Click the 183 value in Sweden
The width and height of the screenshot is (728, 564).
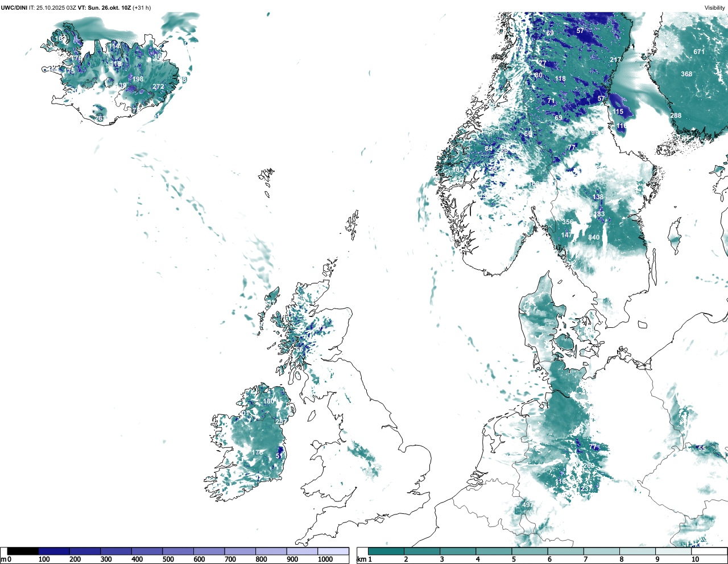[599, 215]
